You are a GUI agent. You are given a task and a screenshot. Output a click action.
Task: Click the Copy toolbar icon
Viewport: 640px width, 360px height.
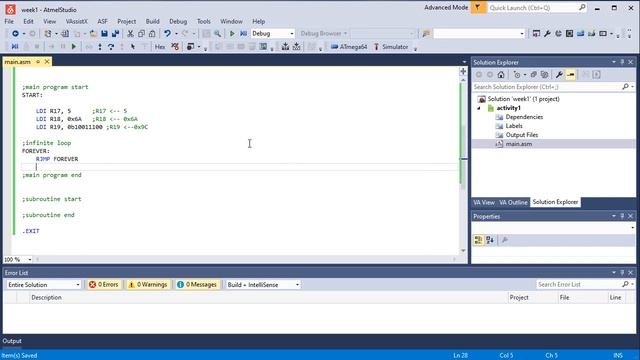tap(141, 33)
